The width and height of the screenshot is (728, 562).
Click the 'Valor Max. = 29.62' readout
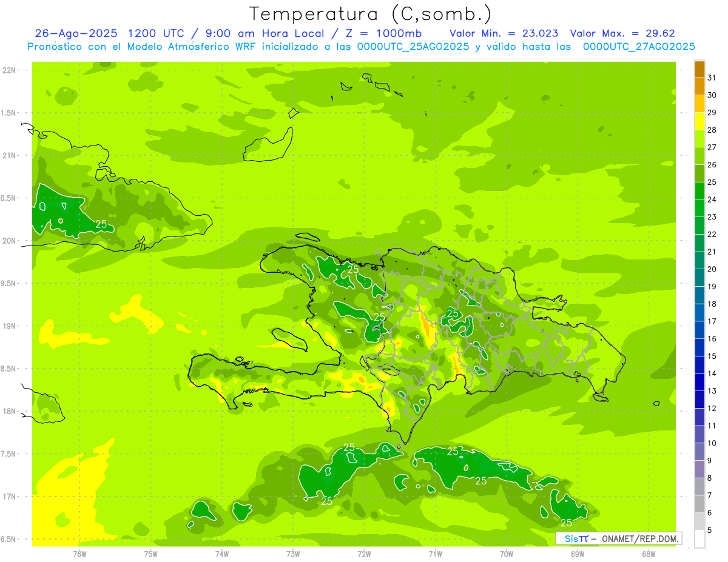click(622, 33)
